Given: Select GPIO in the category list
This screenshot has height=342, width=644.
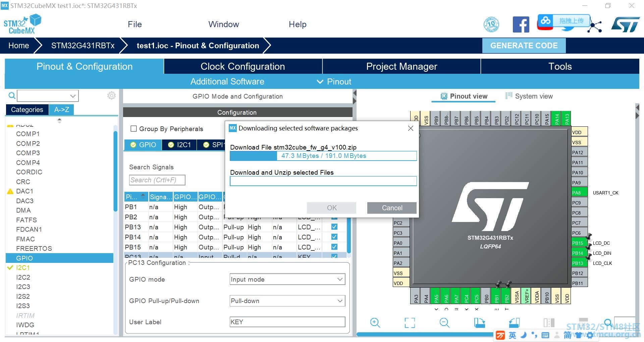Looking at the screenshot, I should tap(59, 258).
